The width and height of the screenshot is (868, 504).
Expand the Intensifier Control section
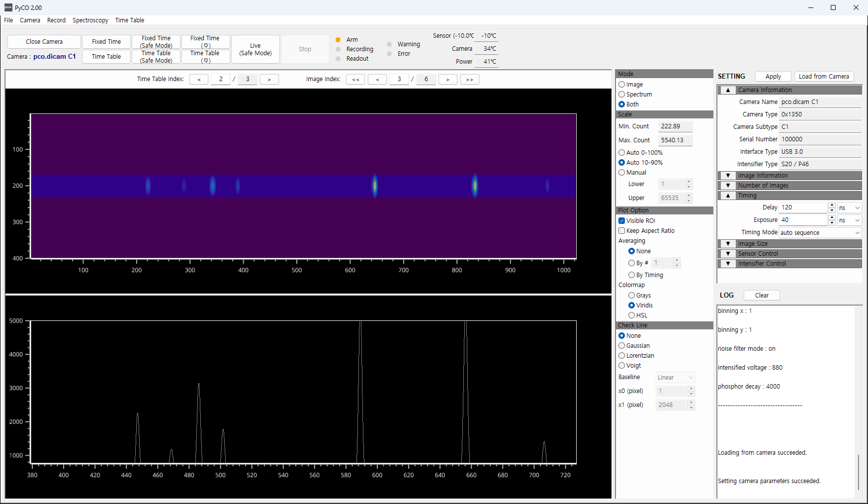click(x=728, y=264)
